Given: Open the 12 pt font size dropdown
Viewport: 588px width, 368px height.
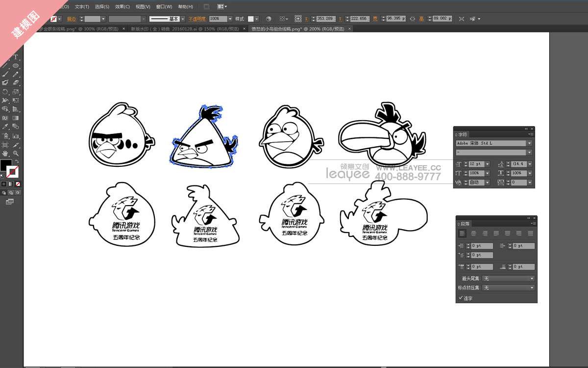Looking at the screenshot, I should tap(488, 164).
